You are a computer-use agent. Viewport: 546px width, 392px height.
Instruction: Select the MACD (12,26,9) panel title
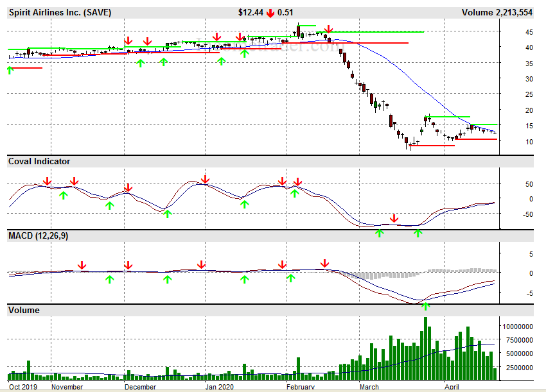39,236
